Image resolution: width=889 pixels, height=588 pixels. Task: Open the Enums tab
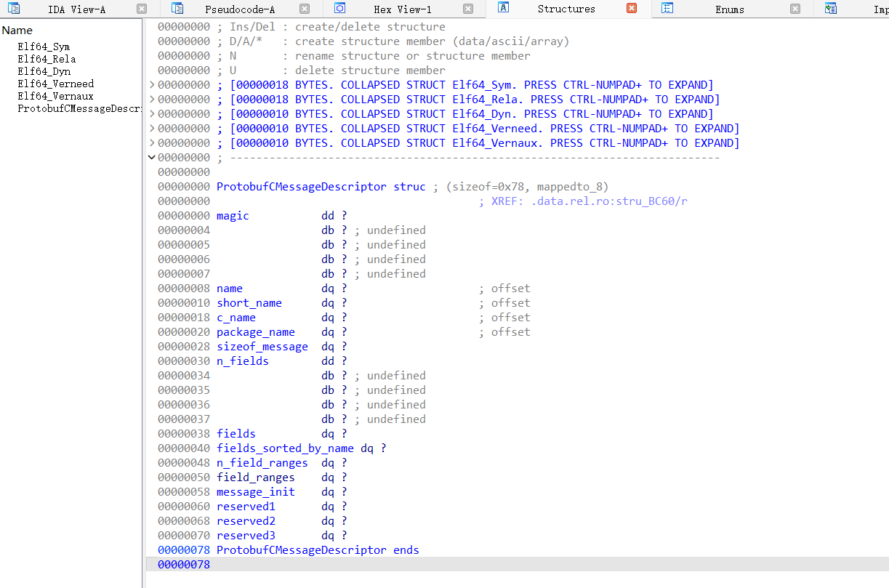coord(729,9)
